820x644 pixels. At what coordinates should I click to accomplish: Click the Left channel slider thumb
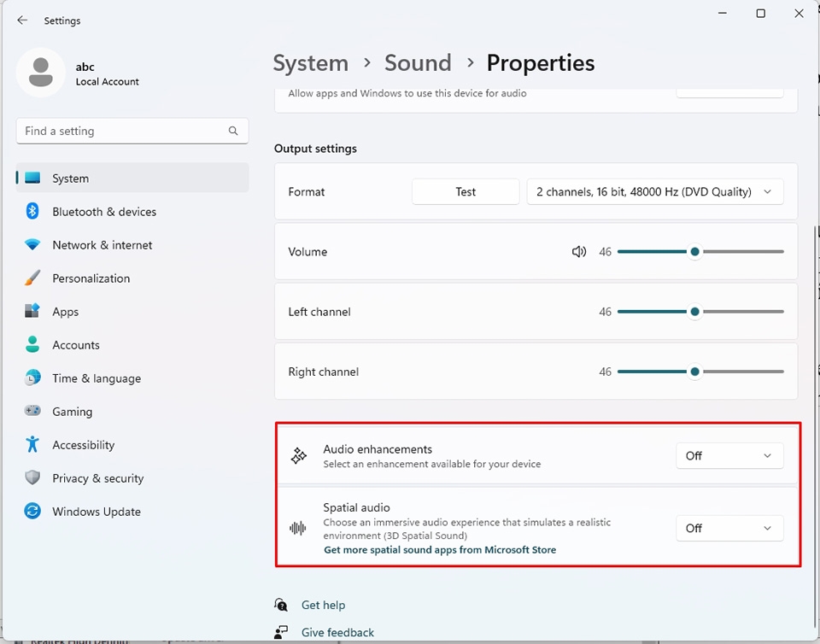pyautogui.click(x=694, y=312)
